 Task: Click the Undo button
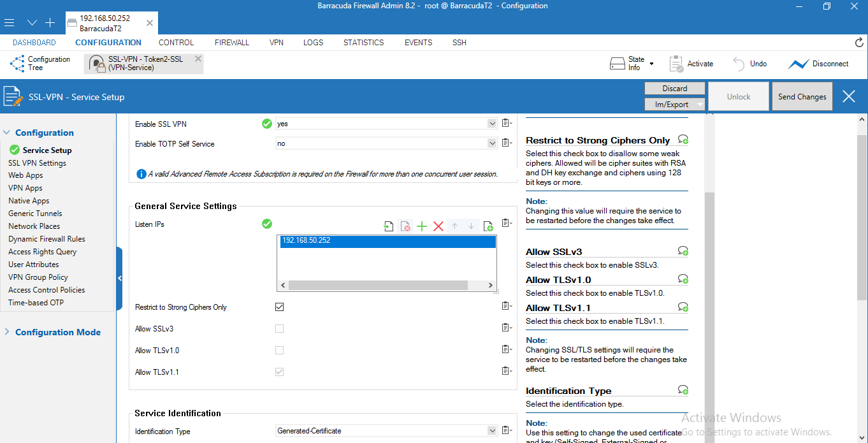[x=749, y=64]
